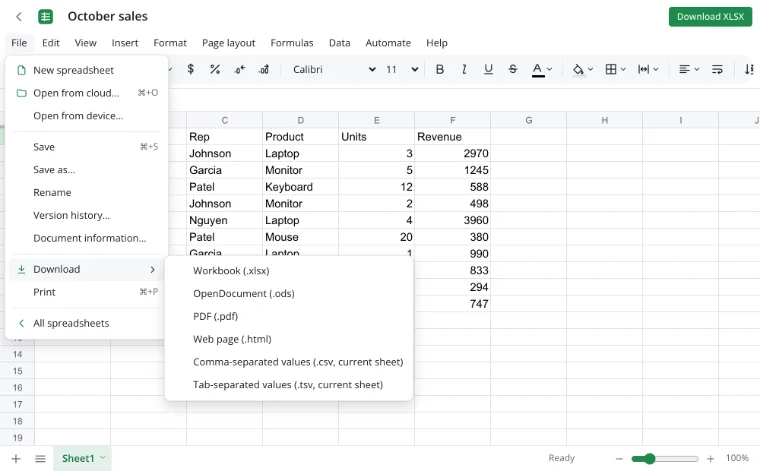Download as Workbook (.xlsx)
The height and width of the screenshot is (471, 760).
click(x=289, y=271)
